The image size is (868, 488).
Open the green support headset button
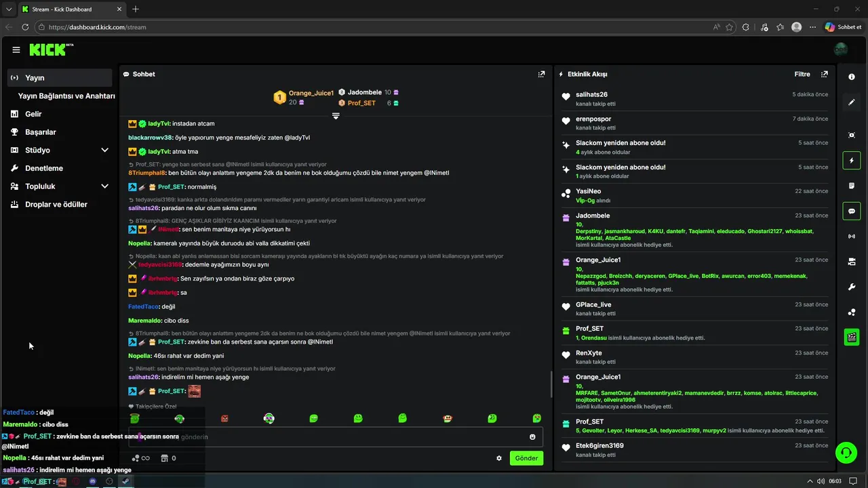click(846, 452)
